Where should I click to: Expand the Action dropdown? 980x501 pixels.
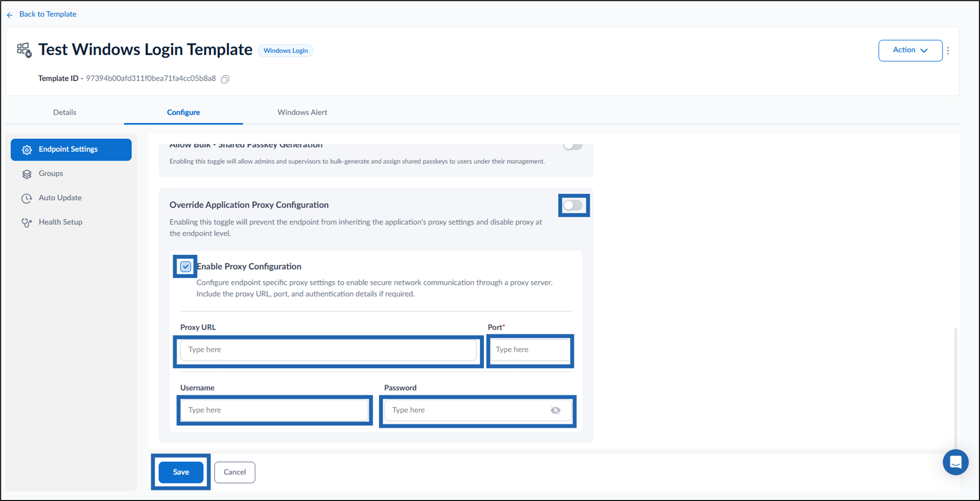(x=910, y=50)
